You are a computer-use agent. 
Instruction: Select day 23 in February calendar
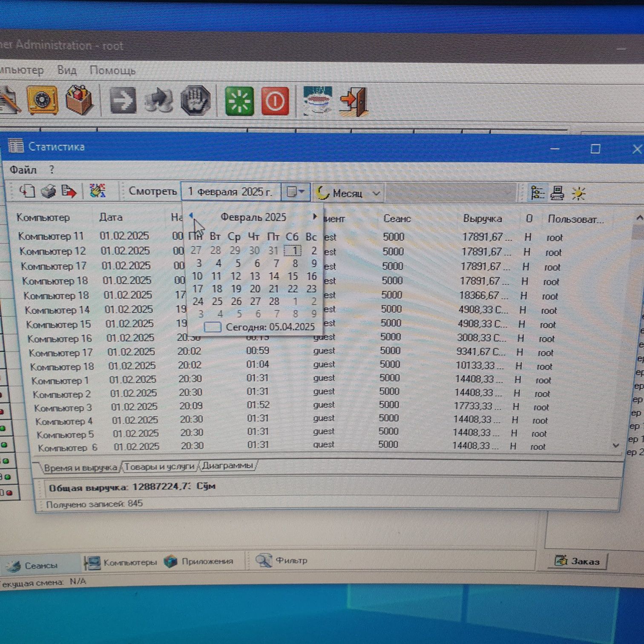[311, 289]
